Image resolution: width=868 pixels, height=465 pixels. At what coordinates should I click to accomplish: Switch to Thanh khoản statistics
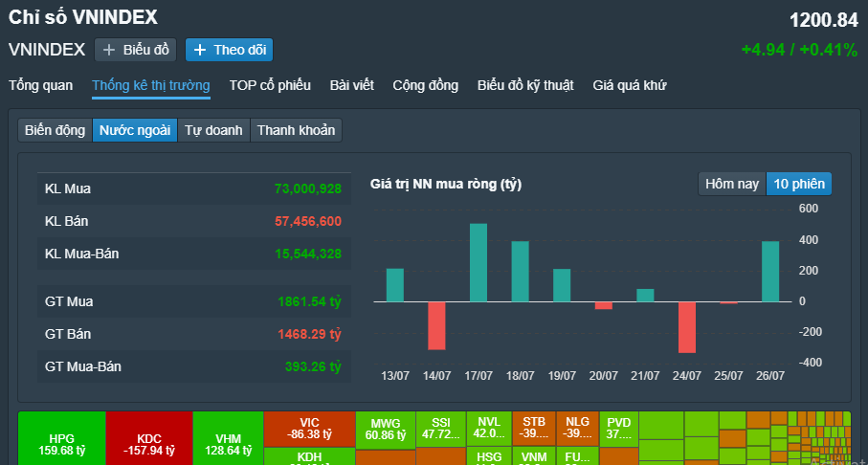(x=296, y=131)
